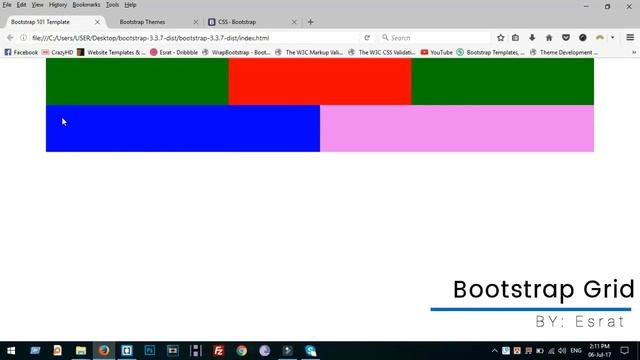
Task: Open the Theme Development bookmark
Action: tap(564, 52)
